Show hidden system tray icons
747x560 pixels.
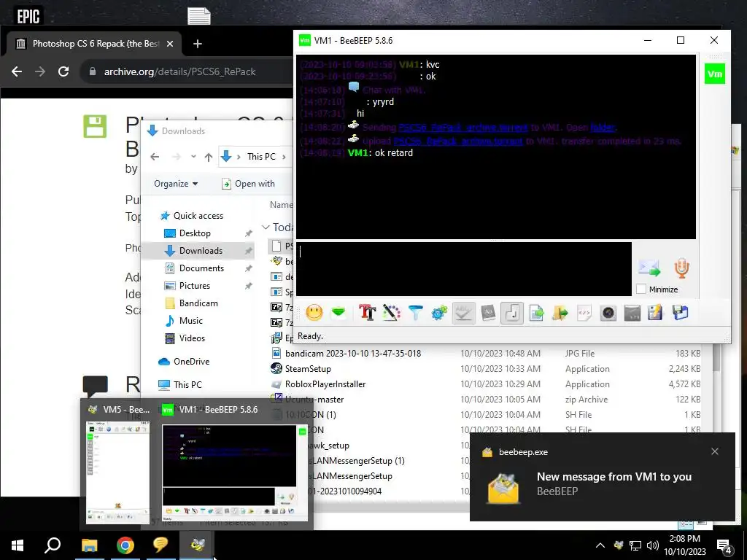point(600,545)
